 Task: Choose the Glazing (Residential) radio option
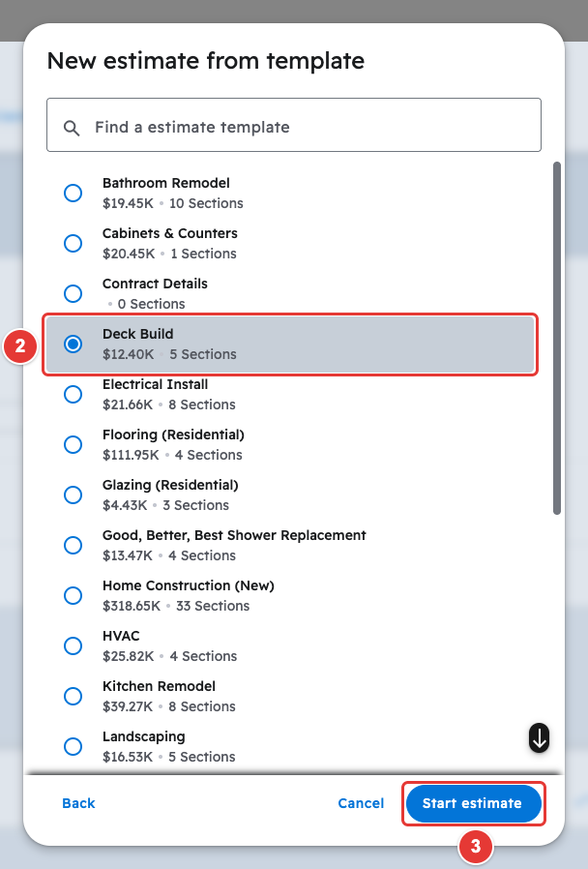[73, 494]
